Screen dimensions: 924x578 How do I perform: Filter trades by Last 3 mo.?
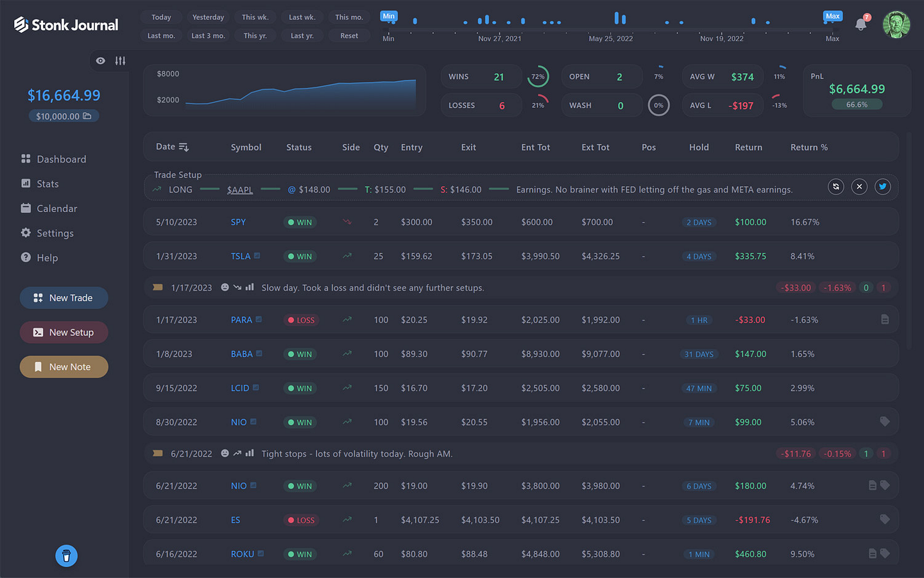point(208,36)
